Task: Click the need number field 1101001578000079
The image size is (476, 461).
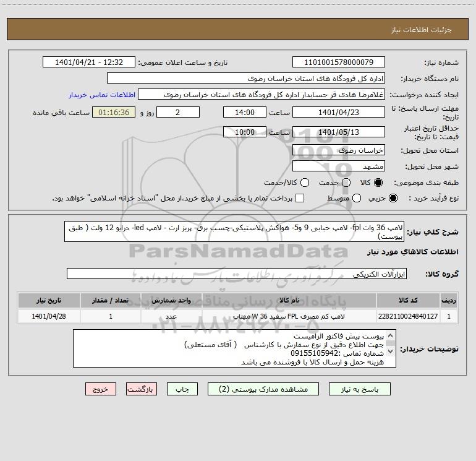Action: [x=339, y=62]
